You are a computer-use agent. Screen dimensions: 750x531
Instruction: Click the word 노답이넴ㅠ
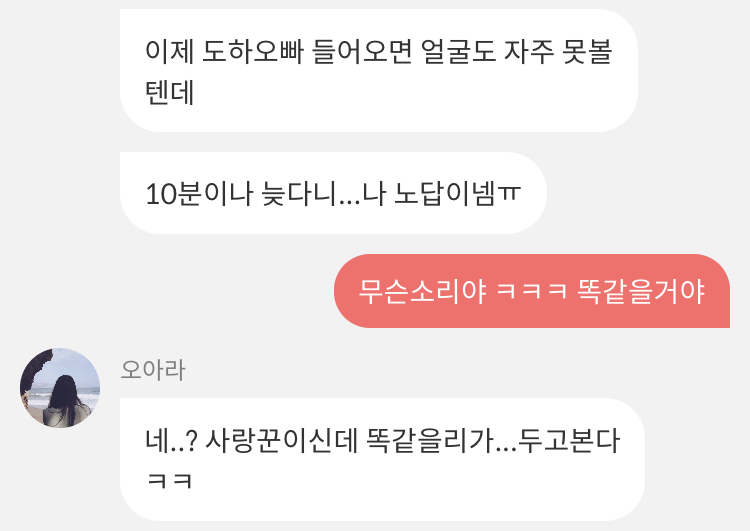coord(457,194)
